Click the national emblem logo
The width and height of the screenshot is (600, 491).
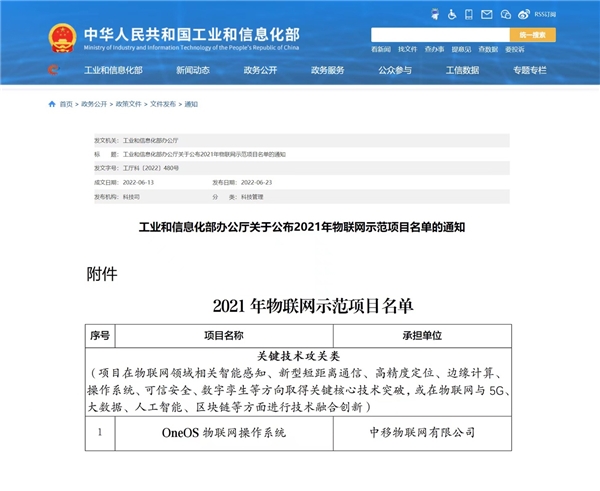[62, 38]
